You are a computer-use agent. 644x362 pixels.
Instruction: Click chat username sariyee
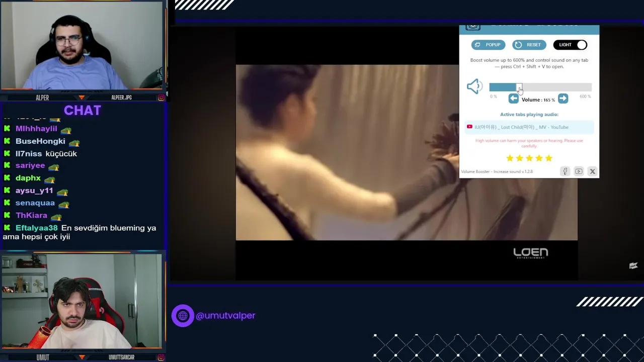tap(30, 165)
